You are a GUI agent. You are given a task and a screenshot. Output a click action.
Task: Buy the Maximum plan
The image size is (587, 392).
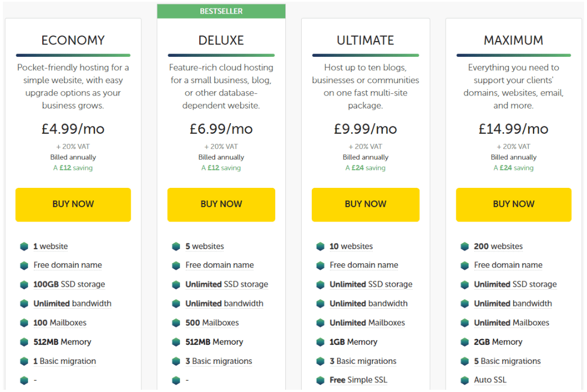(x=514, y=205)
